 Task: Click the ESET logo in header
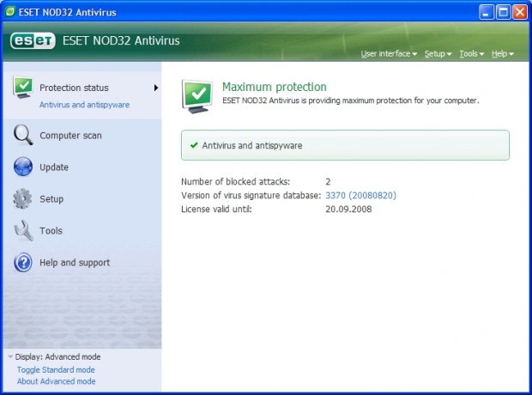[33, 40]
